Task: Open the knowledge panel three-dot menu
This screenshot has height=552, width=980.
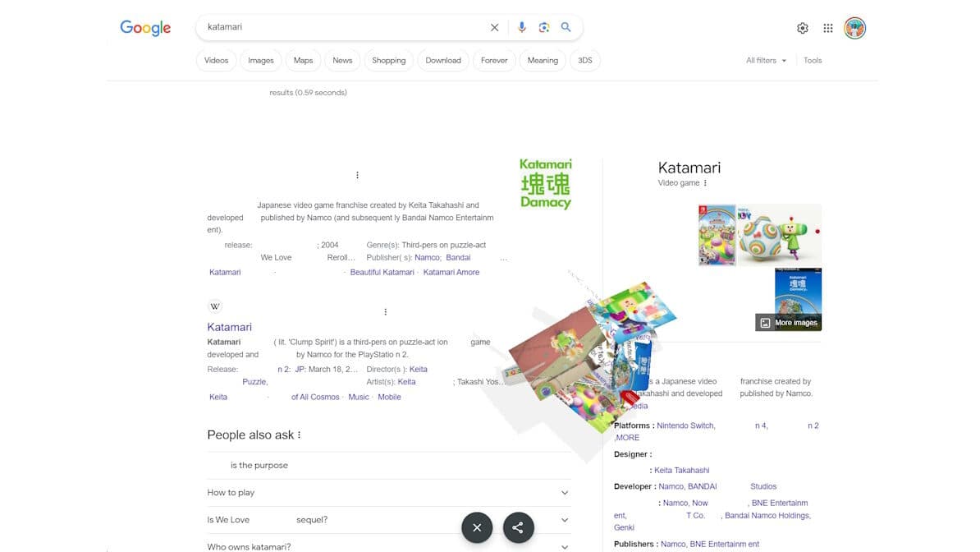Action: (706, 182)
